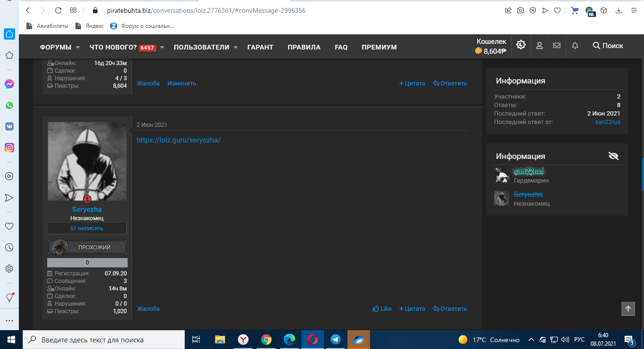Click the scroll-to-top arrow button
The width and height of the screenshot is (644, 349).
pyautogui.click(x=628, y=309)
